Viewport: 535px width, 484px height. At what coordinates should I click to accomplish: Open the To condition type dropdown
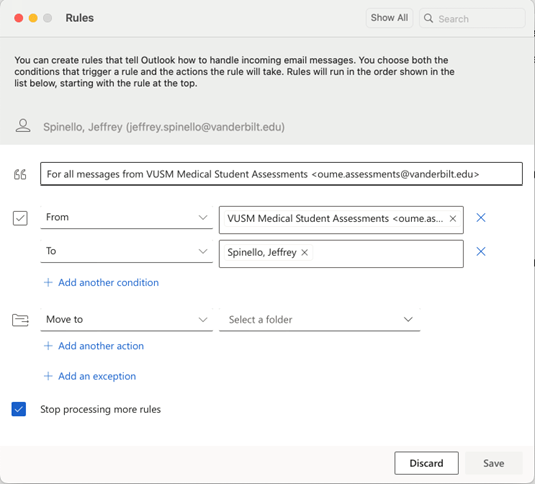click(x=126, y=251)
